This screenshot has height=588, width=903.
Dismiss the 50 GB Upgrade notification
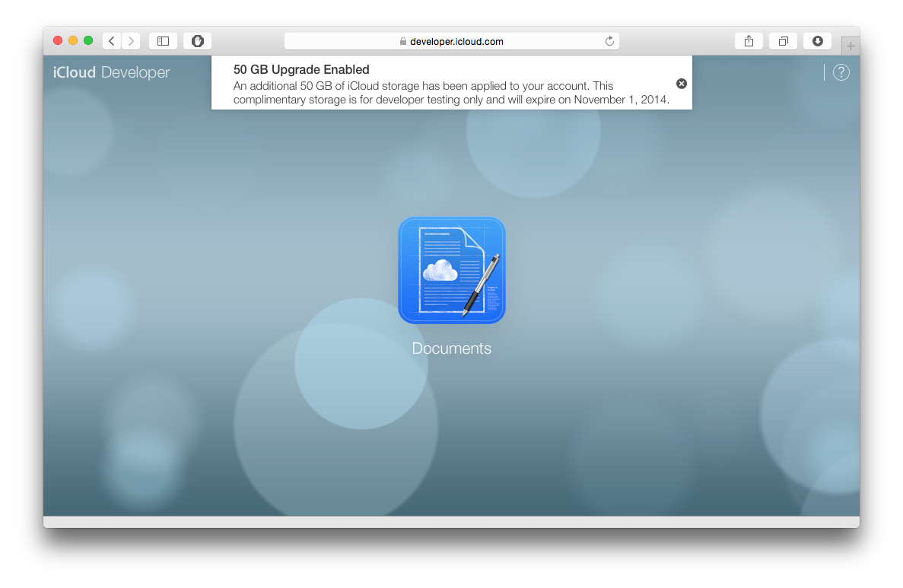[682, 84]
